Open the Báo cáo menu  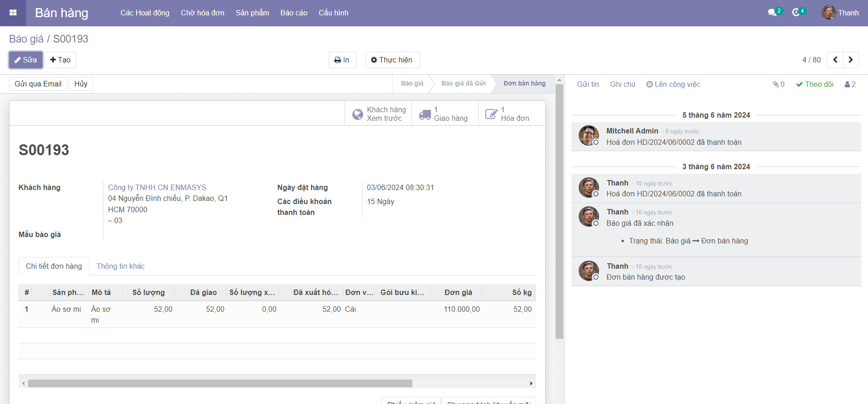[293, 13]
